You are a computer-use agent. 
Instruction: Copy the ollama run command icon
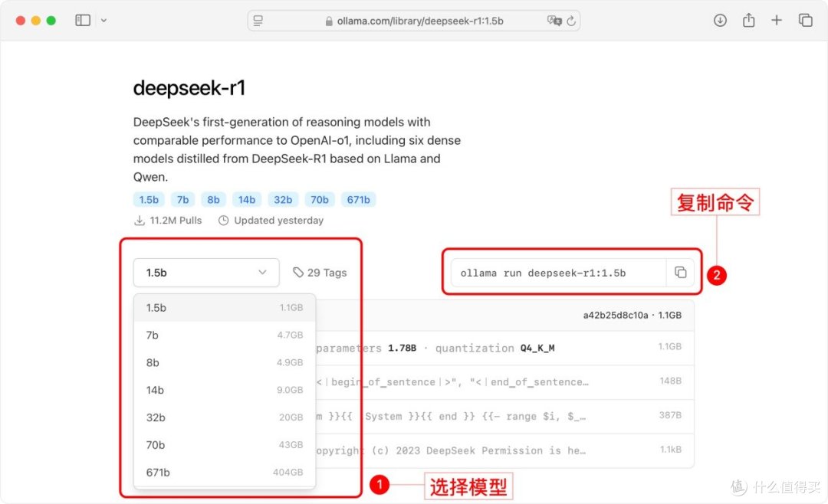[x=681, y=273]
